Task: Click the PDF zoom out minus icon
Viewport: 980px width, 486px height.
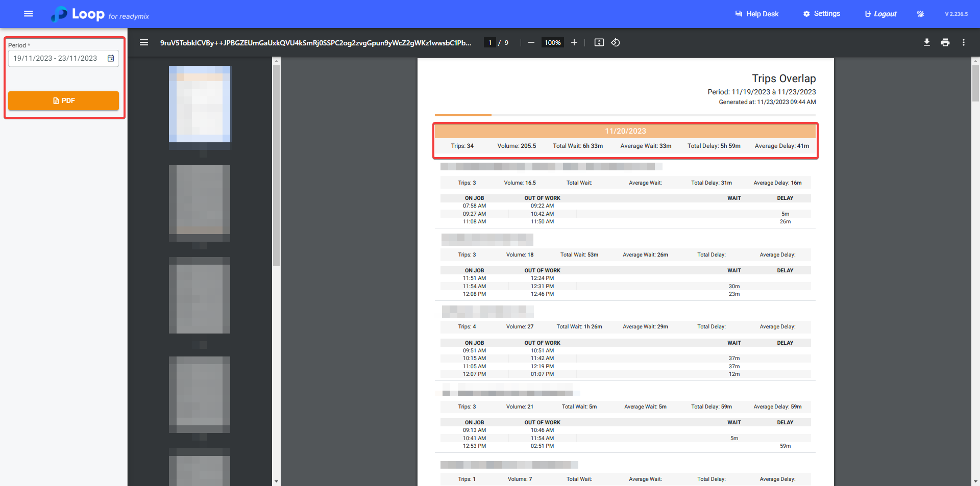Action: click(x=531, y=42)
